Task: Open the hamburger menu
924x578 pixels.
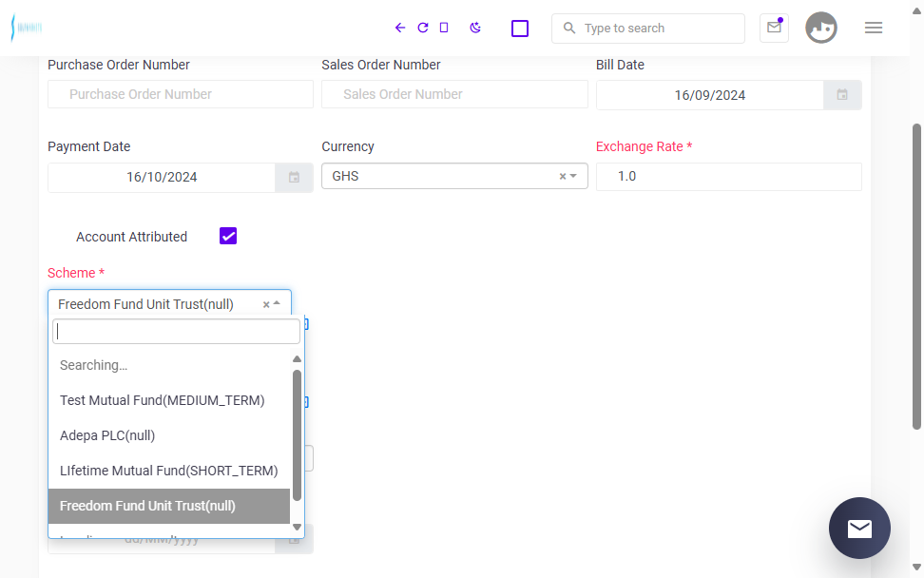Action: (x=874, y=28)
